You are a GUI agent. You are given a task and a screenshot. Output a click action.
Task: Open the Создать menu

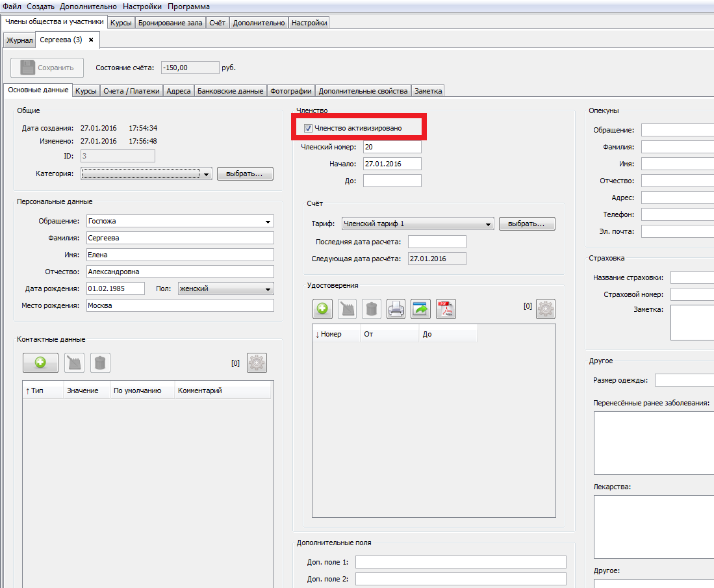[x=40, y=6]
